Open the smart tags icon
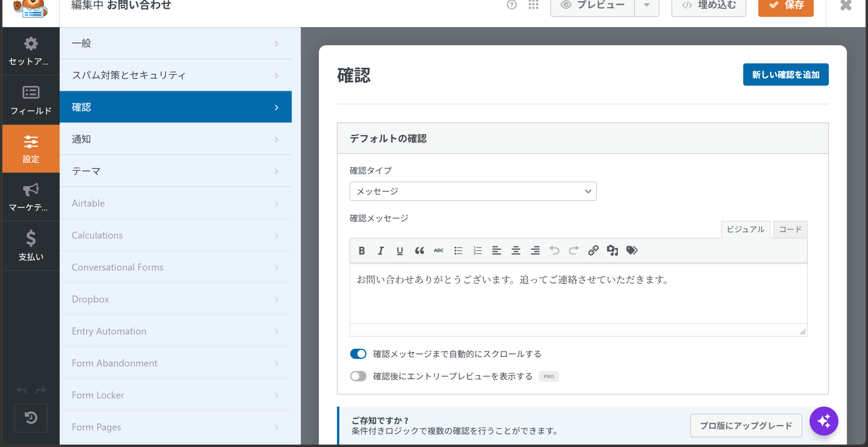The height and width of the screenshot is (447, 868). (x=632, y=250)
